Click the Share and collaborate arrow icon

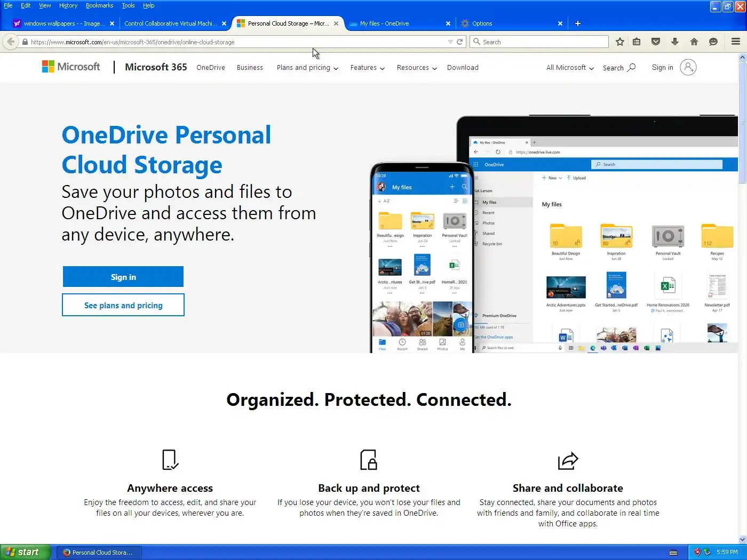tap(568, 460)
